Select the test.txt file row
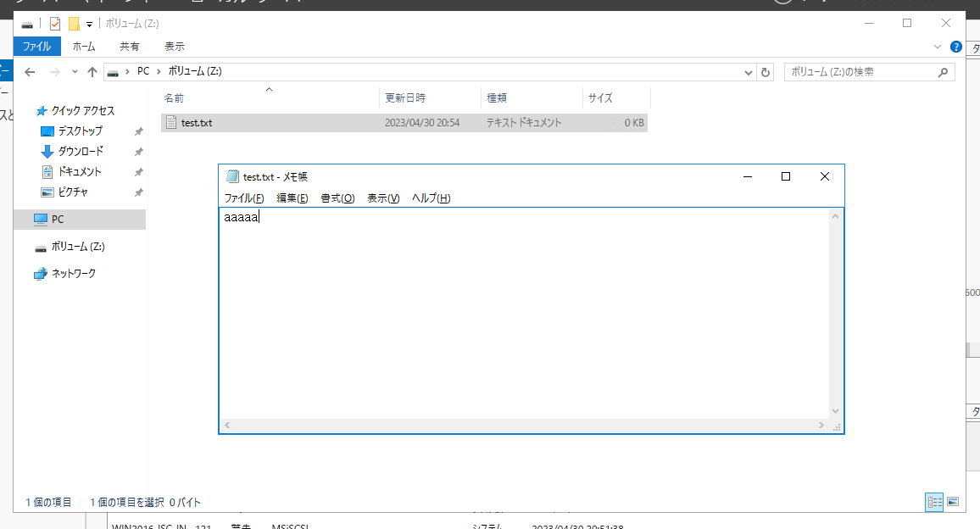980x529 pixels. pyautogui.click(x=404, y=123)
